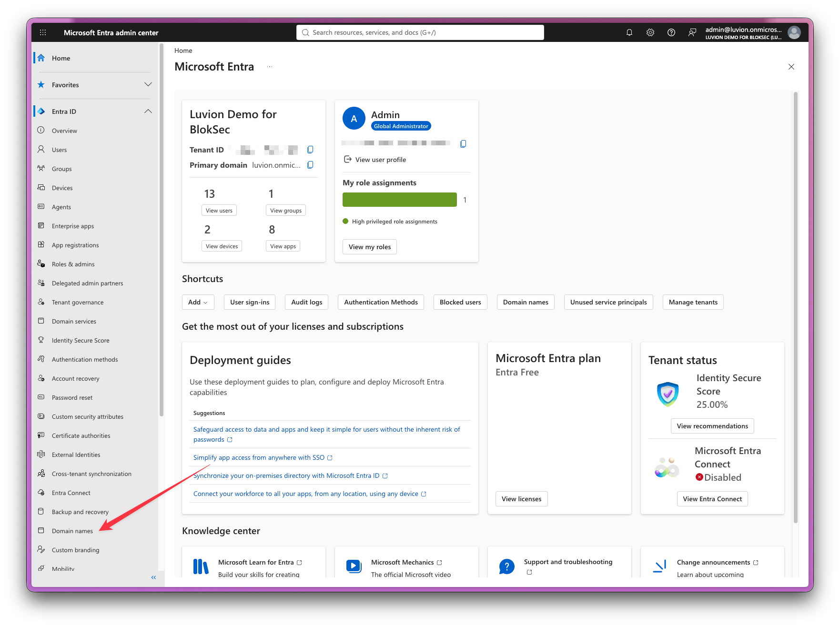The height and width of the screenshot is (627, 840).
Task: Click the Home icon in sidebar
Action: coord(41,58)
